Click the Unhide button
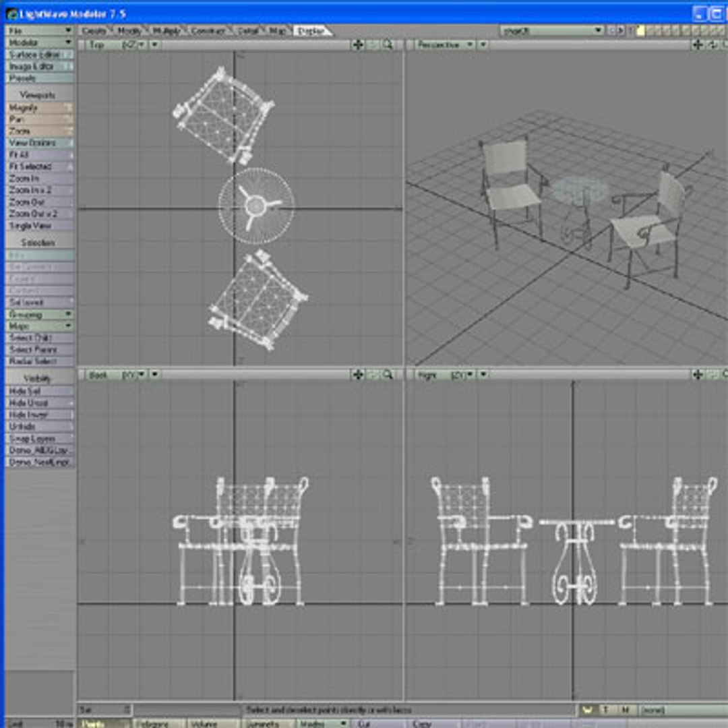The width and height of the screenshot is (728, 728). pos(40,426)
